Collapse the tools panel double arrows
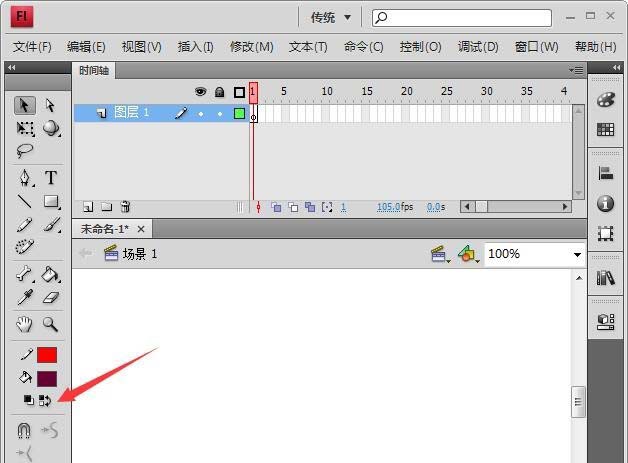 point(12,68)
